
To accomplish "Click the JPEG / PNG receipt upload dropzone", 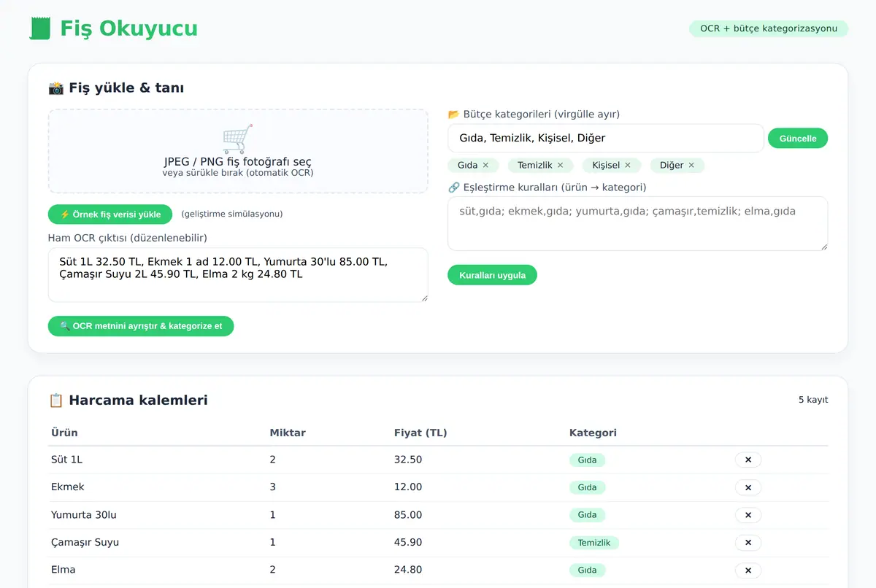I will (238, 151).
